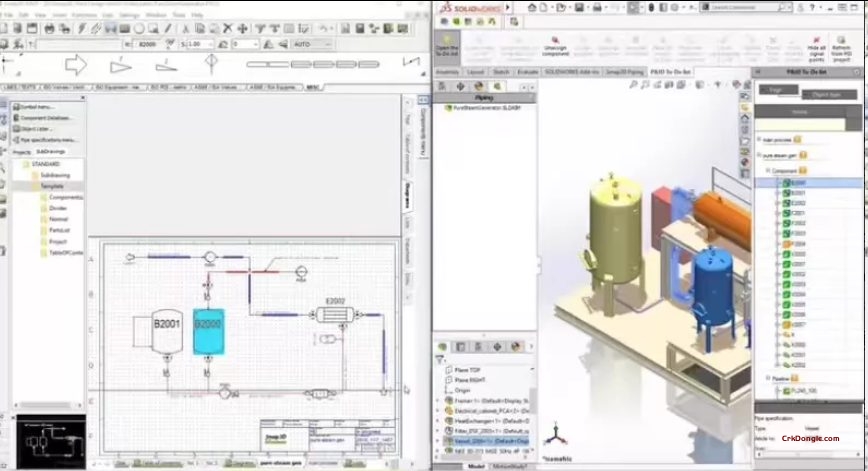Select the large arrow symbol in palette
Screen dimensions: 868x471
[78, 67]
